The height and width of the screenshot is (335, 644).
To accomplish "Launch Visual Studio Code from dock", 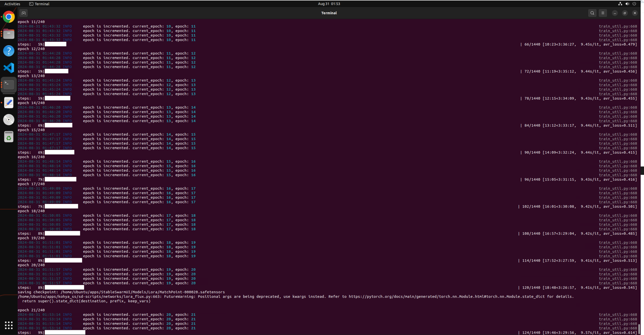I will coord(9,68).
